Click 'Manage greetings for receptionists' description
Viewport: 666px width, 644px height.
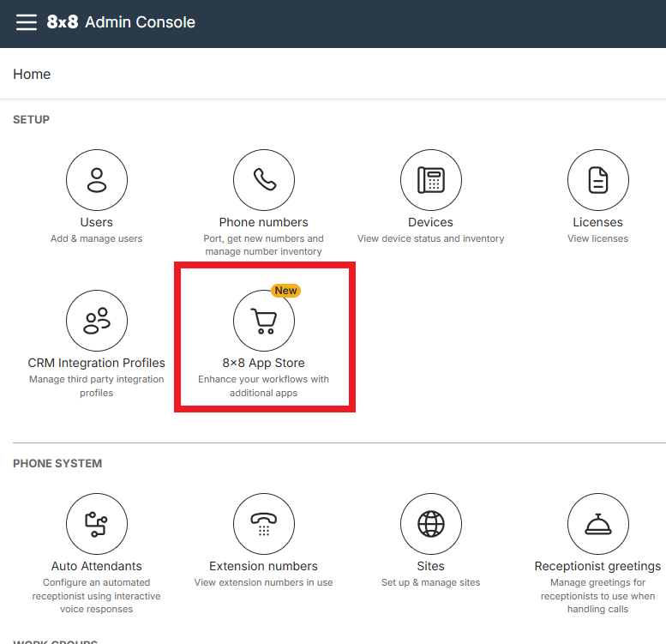click(x=597, y=596)
